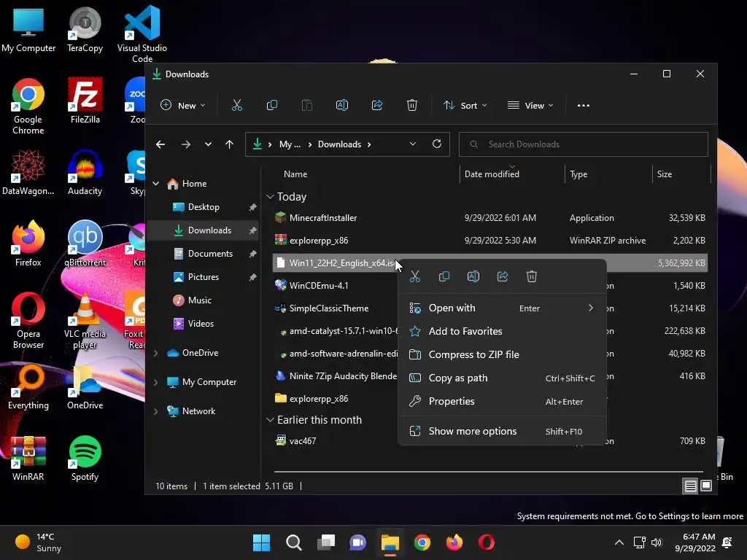Screen dimensions: 747x560
Task: Expand OneDrive in navigation pane
Action: pos(156,353)
